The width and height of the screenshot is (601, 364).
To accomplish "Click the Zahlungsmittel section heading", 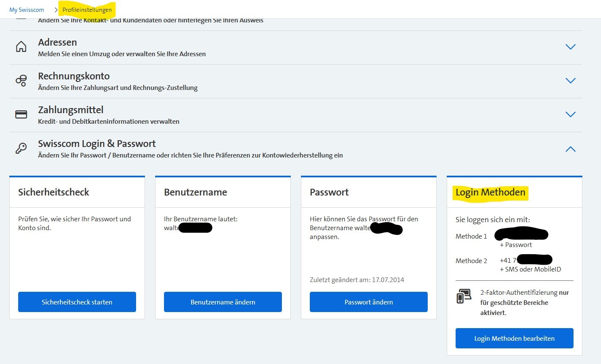I will [71, 110].
